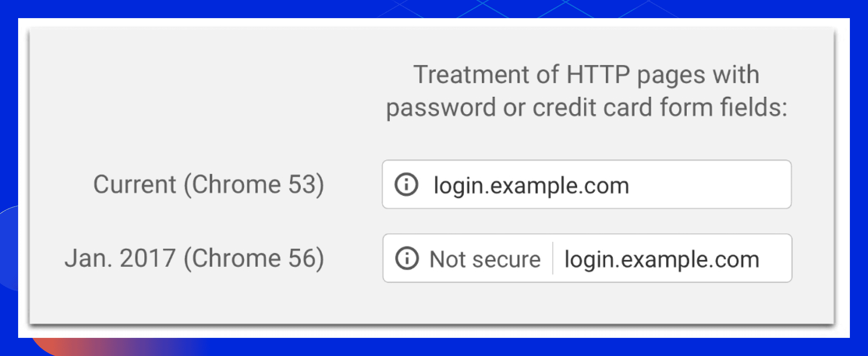Click the Jan. 2017 text
This screenshot has height=356, width=868.
120,258
